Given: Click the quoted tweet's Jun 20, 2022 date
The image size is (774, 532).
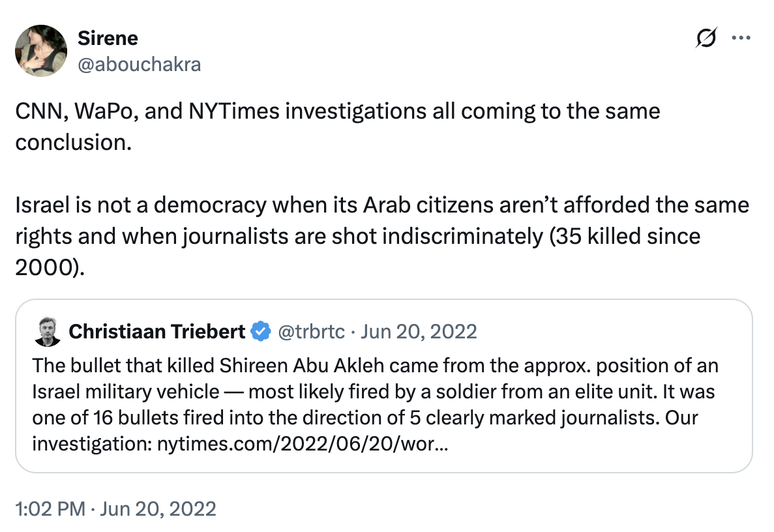Looking at the screenshot, I should 419,332.
